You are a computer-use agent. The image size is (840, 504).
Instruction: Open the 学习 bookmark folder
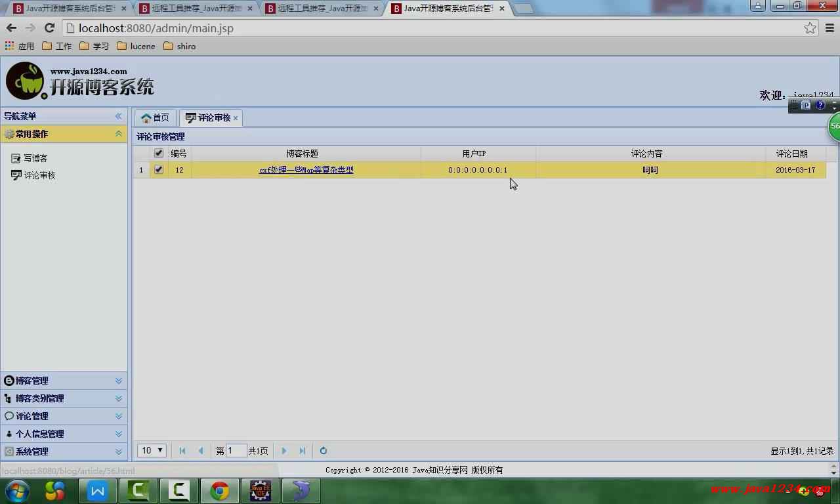[x=94, y=46]
